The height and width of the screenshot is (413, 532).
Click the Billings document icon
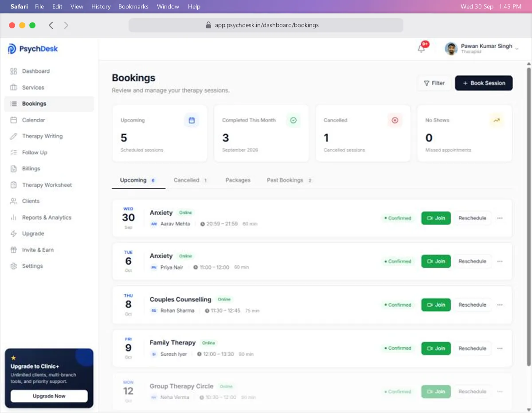click(x=13, y=168)
